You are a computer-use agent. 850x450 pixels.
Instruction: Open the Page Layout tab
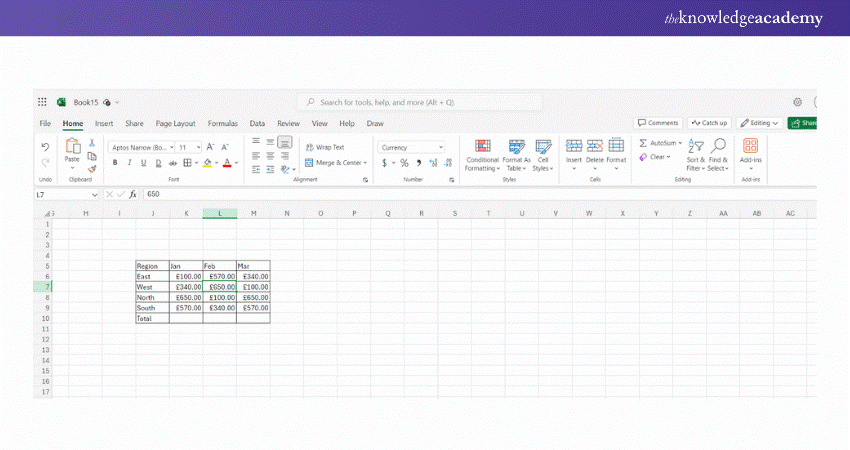(175, 124)
